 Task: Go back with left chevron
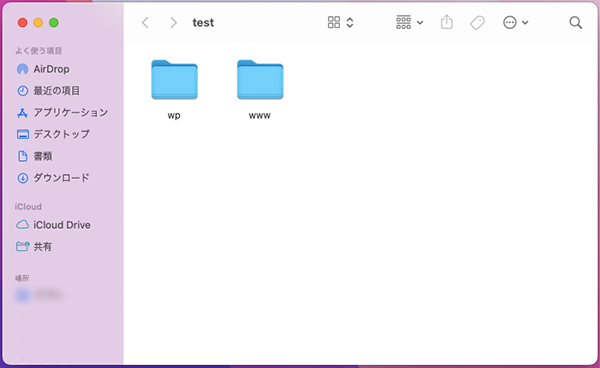(x=145, y=23)
